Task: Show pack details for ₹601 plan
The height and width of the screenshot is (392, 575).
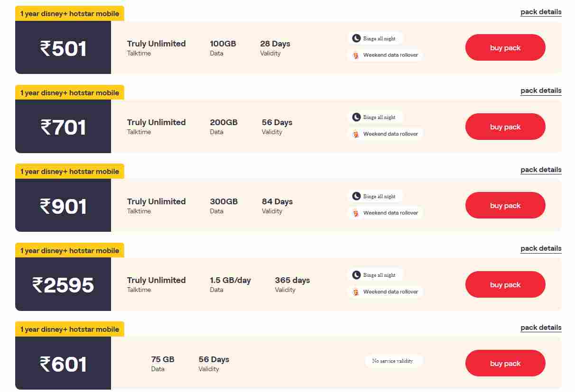Action: (541, 328)
